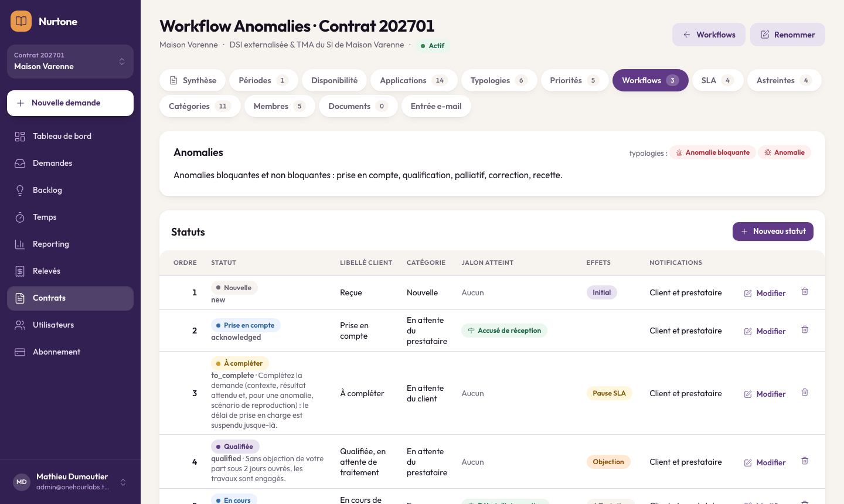
Task: Click the Actif status badge
Action: (x=433, y=45)
